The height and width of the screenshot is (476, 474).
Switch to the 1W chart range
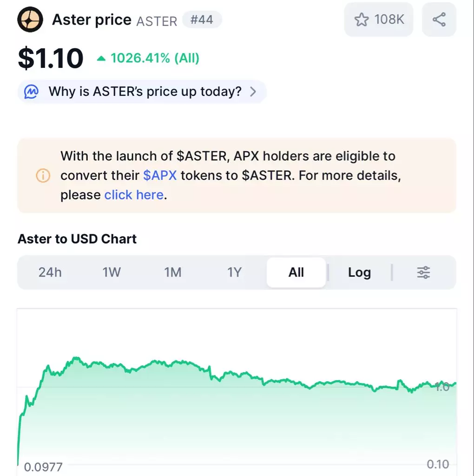(112, 272)
